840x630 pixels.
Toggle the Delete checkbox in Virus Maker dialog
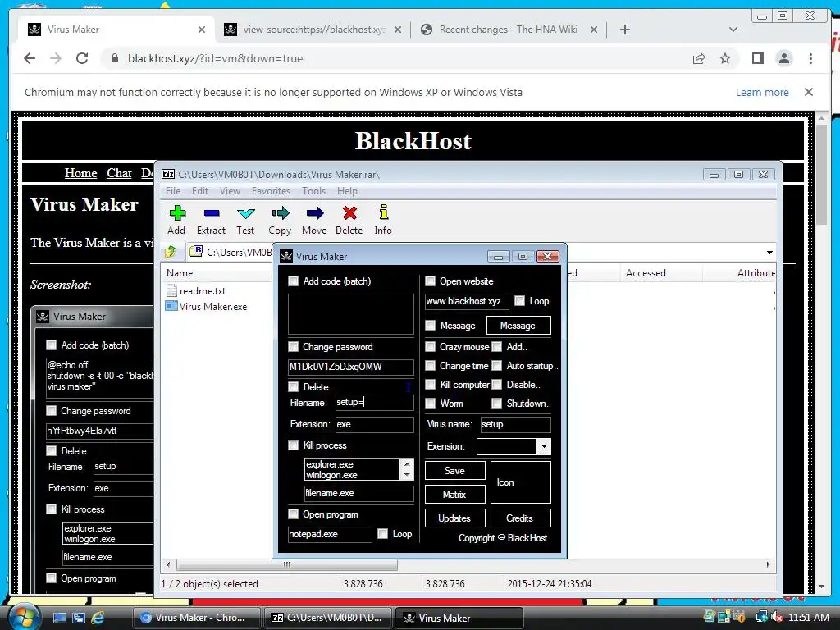pos(293,387)
